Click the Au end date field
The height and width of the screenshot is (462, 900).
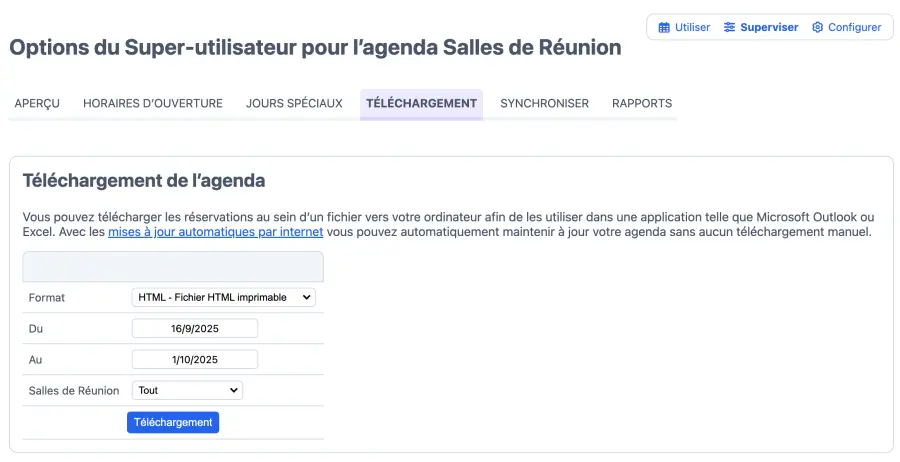[x=194, y=359]
